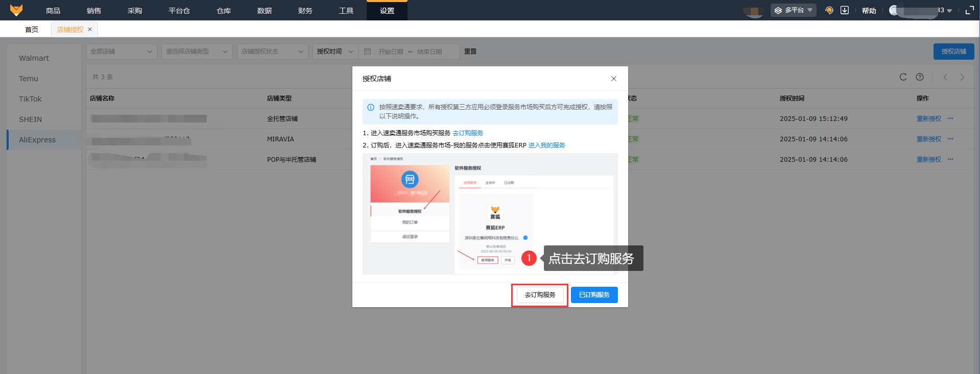980x374 pixels.
Task: Open the 销售 menu
Action: pyautogui.click(x=94, y=11)
